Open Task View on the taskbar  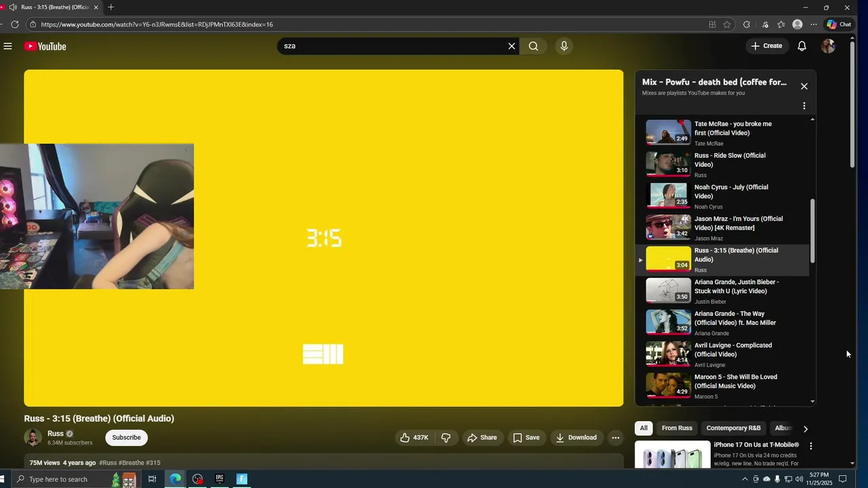tap(152, 479)
